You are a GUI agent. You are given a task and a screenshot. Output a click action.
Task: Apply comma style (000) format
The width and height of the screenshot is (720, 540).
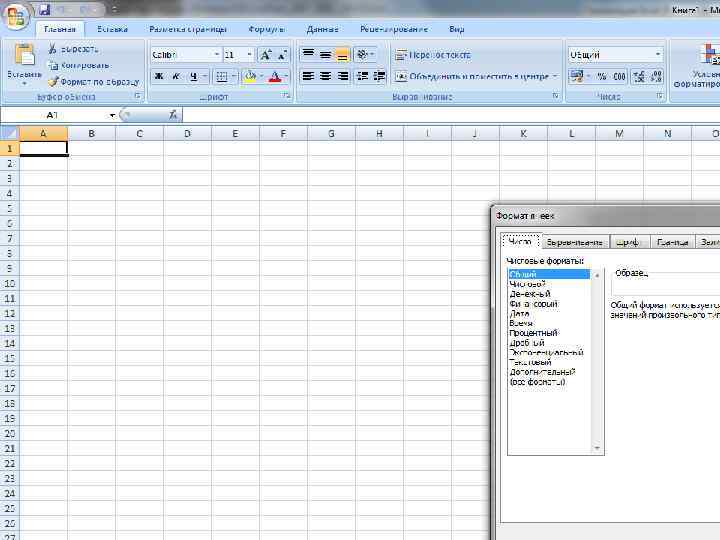(619, 77)
